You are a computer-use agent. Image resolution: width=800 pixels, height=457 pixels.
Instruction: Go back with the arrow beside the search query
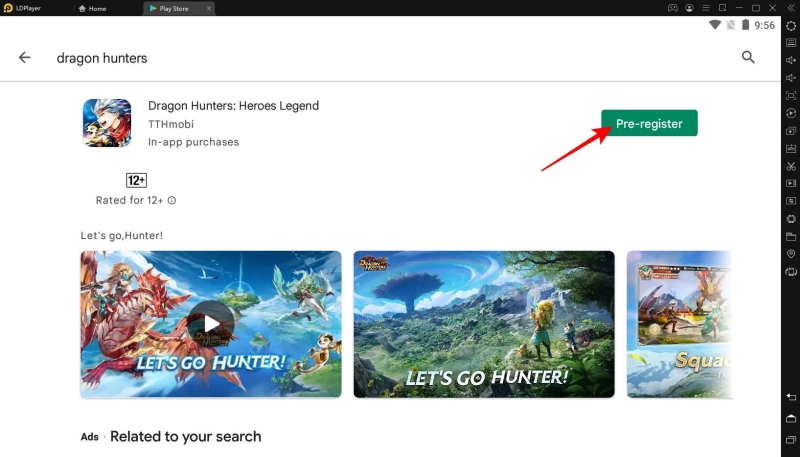pyautogui.click(x=24, y=58)
